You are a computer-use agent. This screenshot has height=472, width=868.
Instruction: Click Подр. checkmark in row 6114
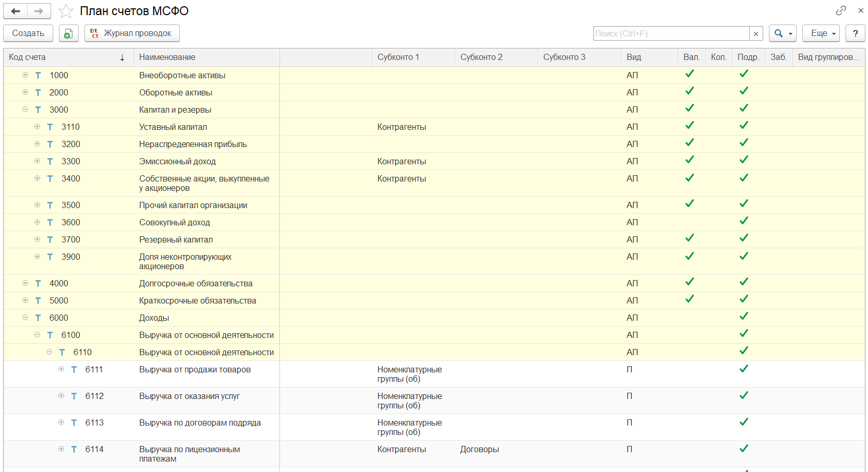point(744,449)
